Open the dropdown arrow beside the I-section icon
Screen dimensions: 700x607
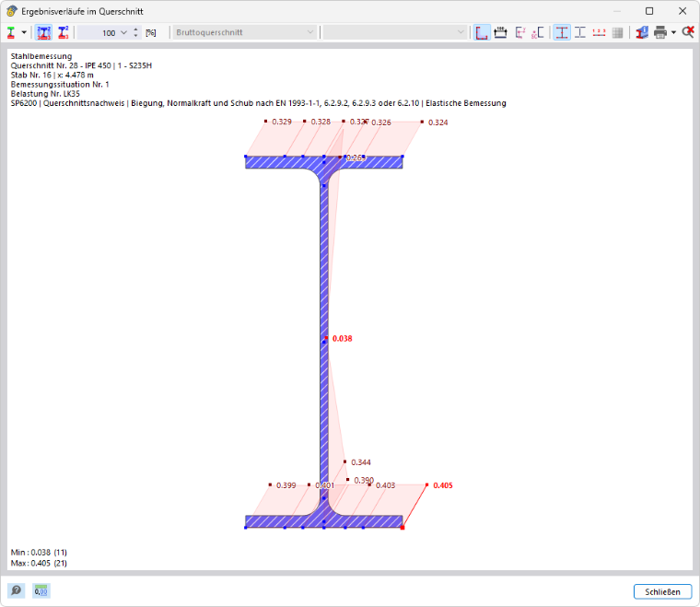24,32
